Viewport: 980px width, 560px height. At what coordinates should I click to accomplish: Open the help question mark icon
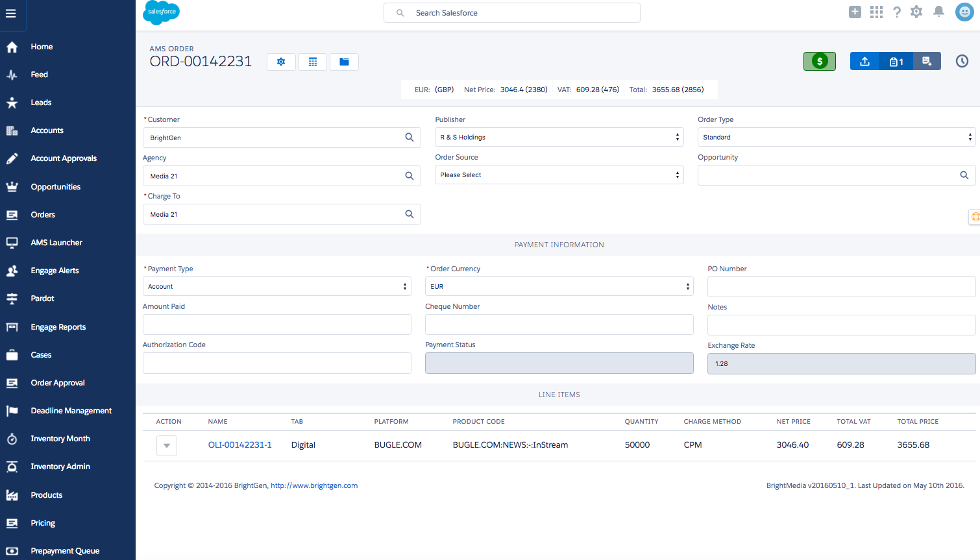coord(897,12)
